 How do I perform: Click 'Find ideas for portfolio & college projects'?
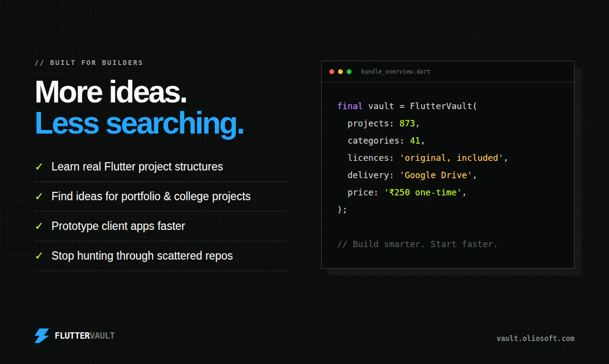tap(151, 196)
